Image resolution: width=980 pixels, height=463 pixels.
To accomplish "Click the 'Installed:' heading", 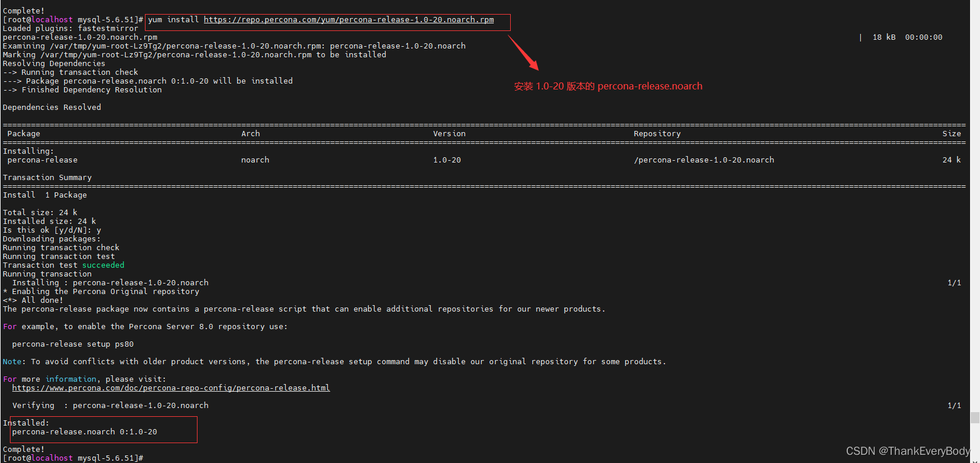I will pyautogui.click(x=26, y=423).
